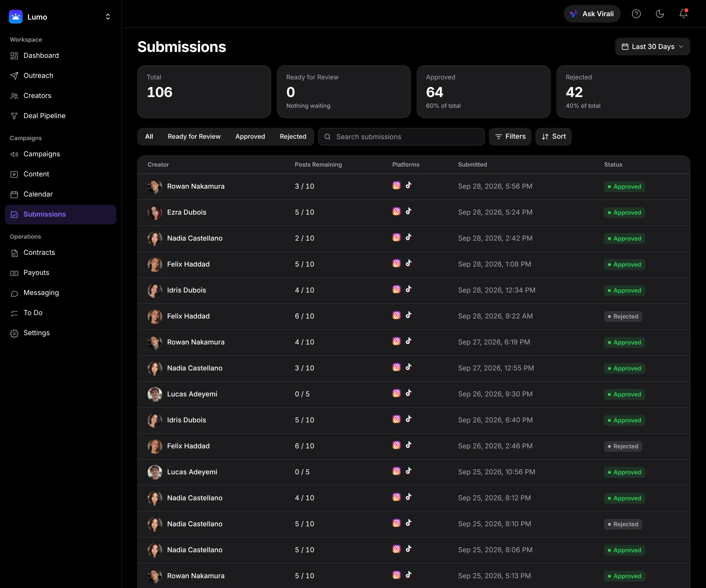Navigate to Campaigns in the sidebar

[61, 154]
